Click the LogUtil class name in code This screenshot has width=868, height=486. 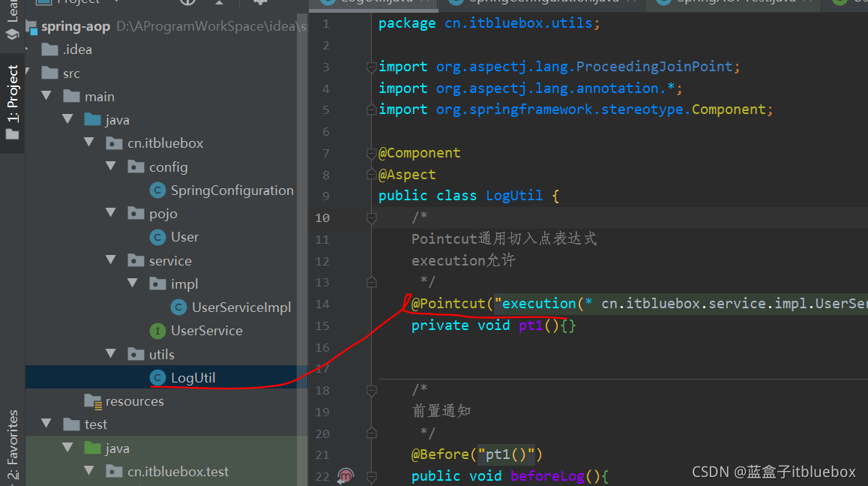514,196
